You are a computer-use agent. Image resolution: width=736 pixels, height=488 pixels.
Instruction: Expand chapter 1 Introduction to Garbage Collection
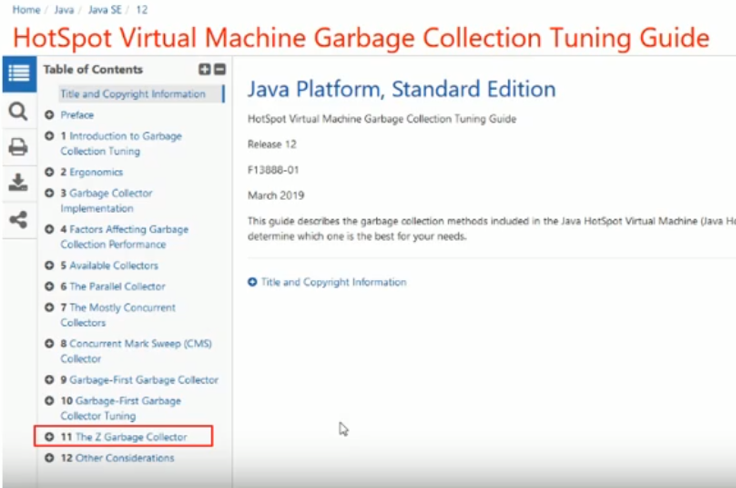tap(49, 136)
